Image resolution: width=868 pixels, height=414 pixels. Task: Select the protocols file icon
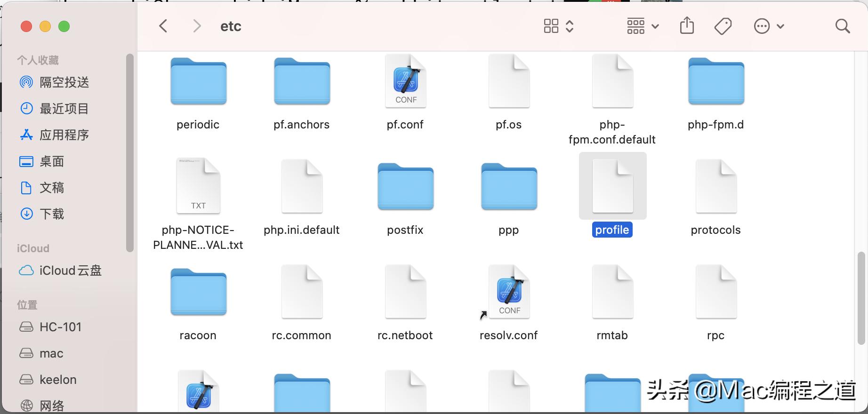(716, 186)
